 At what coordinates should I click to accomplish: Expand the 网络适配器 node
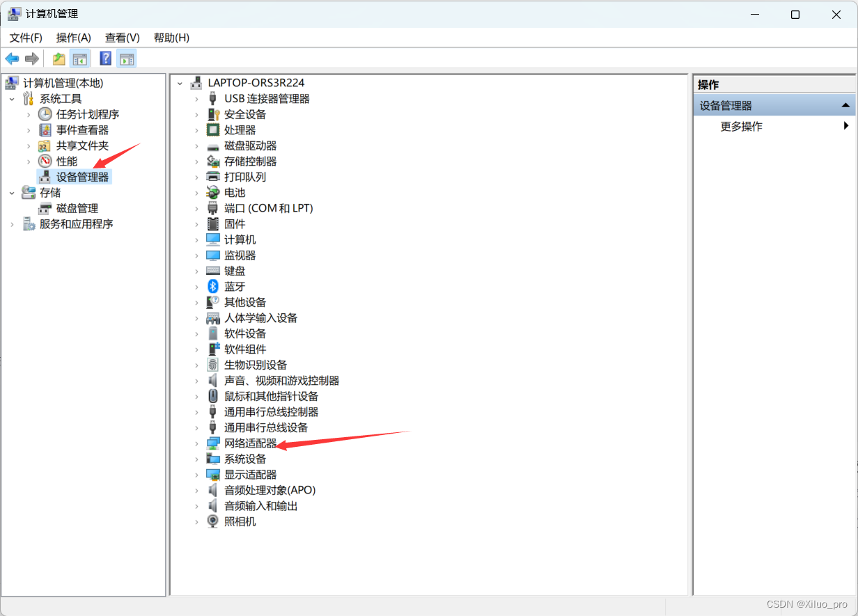[196, 443]
